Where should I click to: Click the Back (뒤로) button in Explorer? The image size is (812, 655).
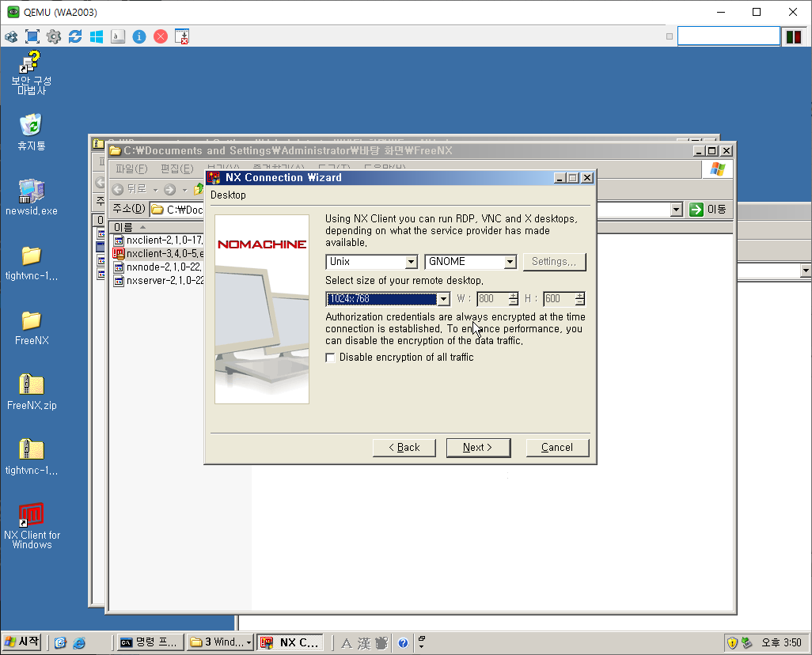point(130,190)
